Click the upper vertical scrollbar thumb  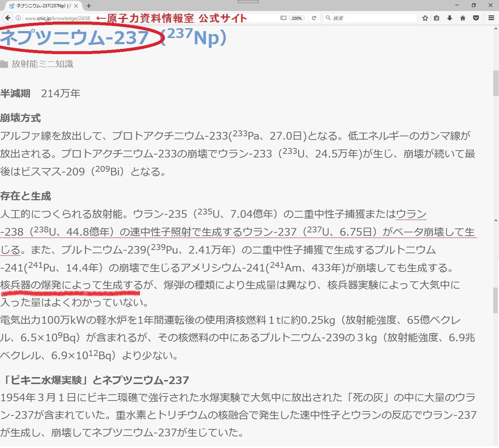coord(496,83)
